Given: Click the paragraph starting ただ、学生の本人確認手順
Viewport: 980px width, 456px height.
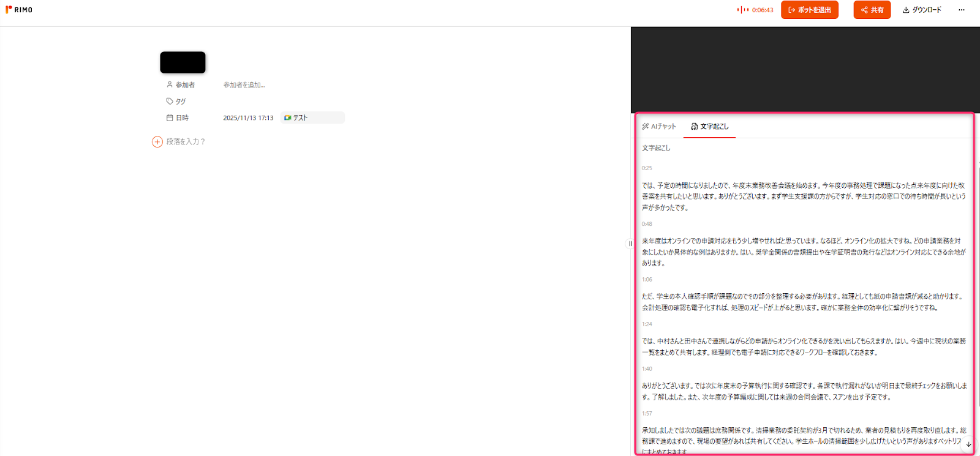Looking at the screenshot, I should 804,302.
